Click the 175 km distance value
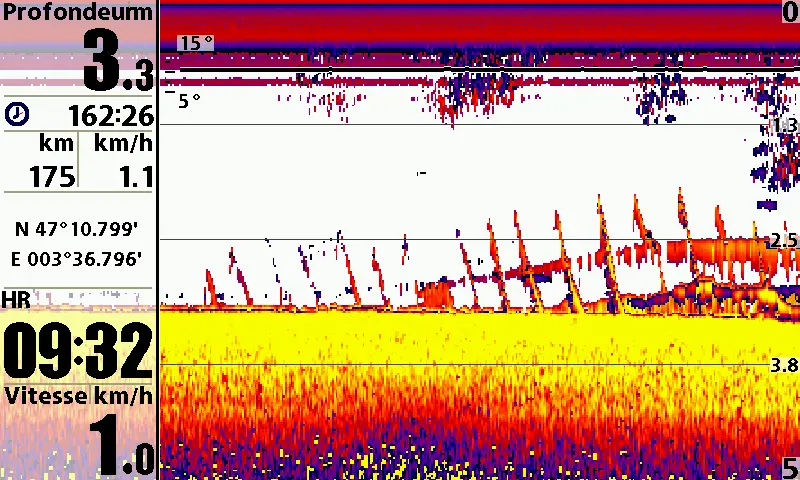This screenshot has width=800, height=480. [x=52, y=177]
